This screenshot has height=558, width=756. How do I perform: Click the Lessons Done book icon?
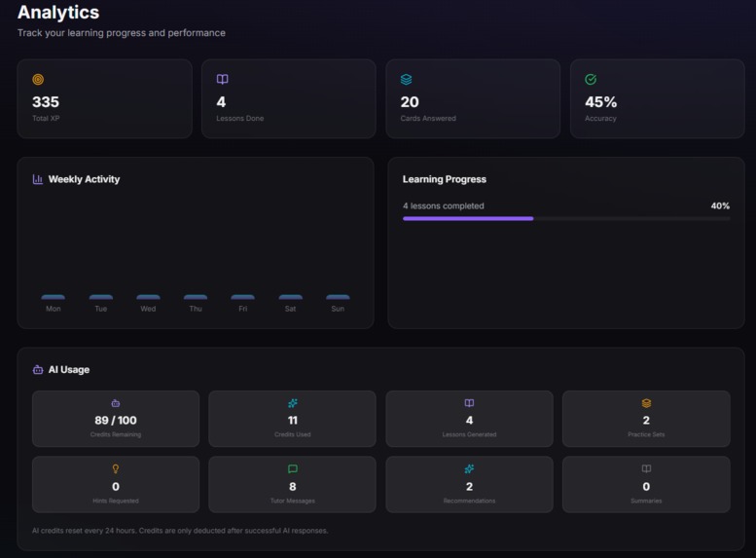click(222, 79)
